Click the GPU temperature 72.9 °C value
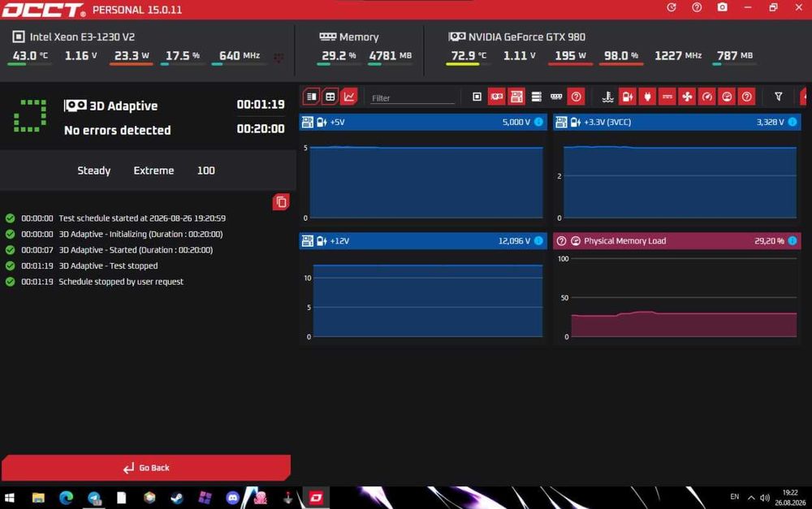The width and height of the screenshot is (812, 509). point(469,55)
